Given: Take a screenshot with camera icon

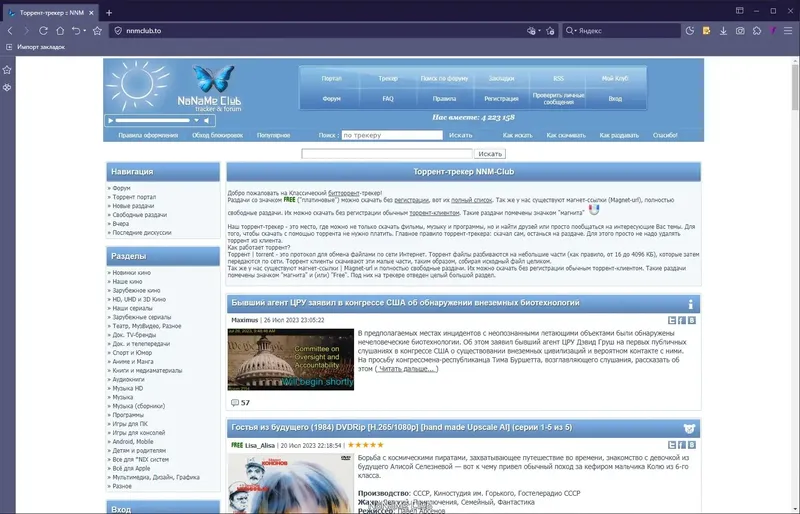Looking at the screenshot, I should click(x=740, y=31).
